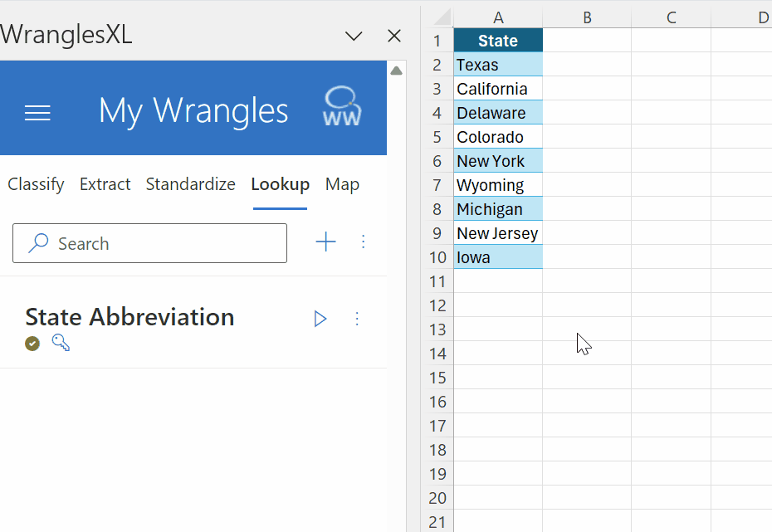Viewport: 772px width, 532px height.
Task: Select row 20 header
Action: point(437,498)
